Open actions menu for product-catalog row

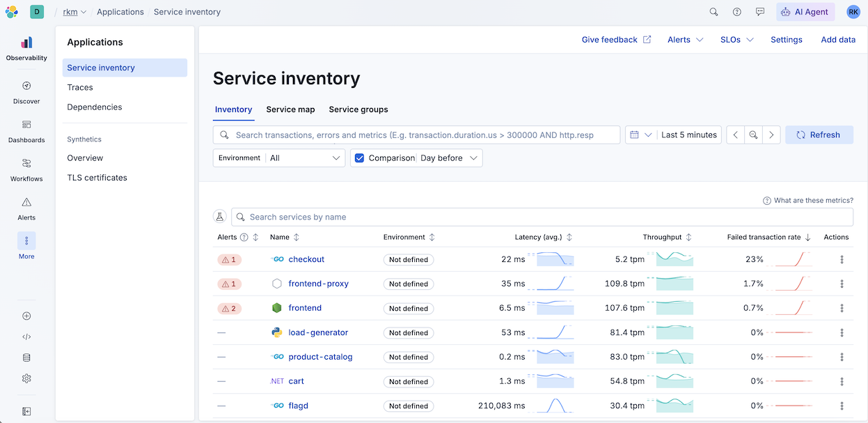pos(842,357)
